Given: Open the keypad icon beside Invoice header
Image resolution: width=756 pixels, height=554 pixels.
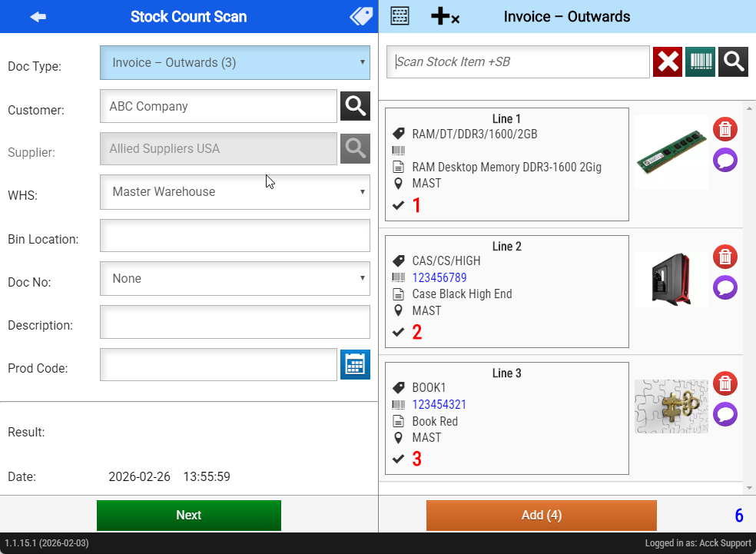Looking at the screenshot, I should coord(400,16).
